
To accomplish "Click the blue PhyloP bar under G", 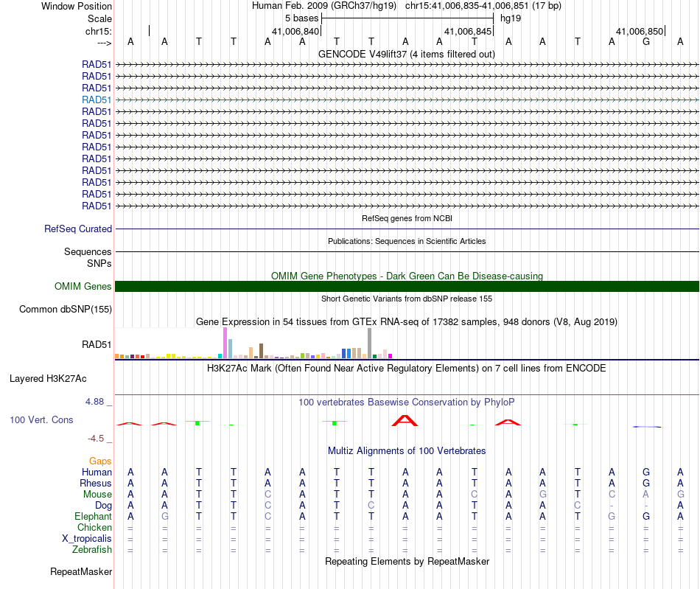I will (x=647, y=427).
